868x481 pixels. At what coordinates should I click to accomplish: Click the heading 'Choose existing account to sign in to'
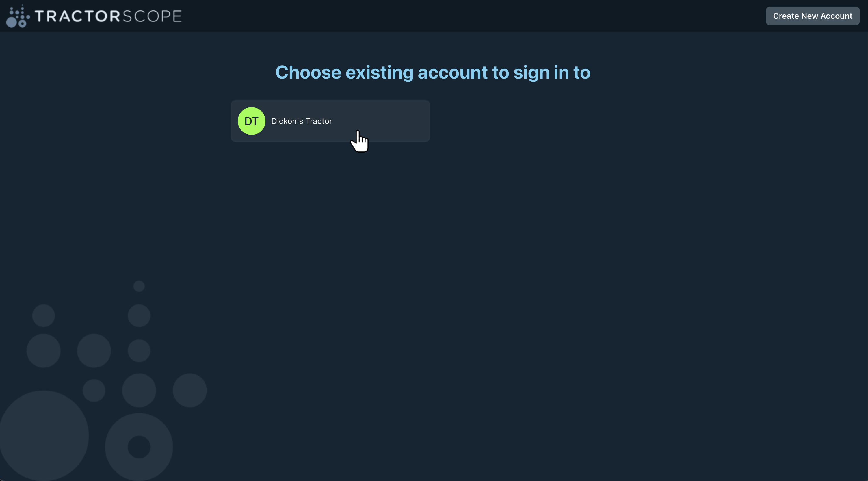(x=433, y=72)
